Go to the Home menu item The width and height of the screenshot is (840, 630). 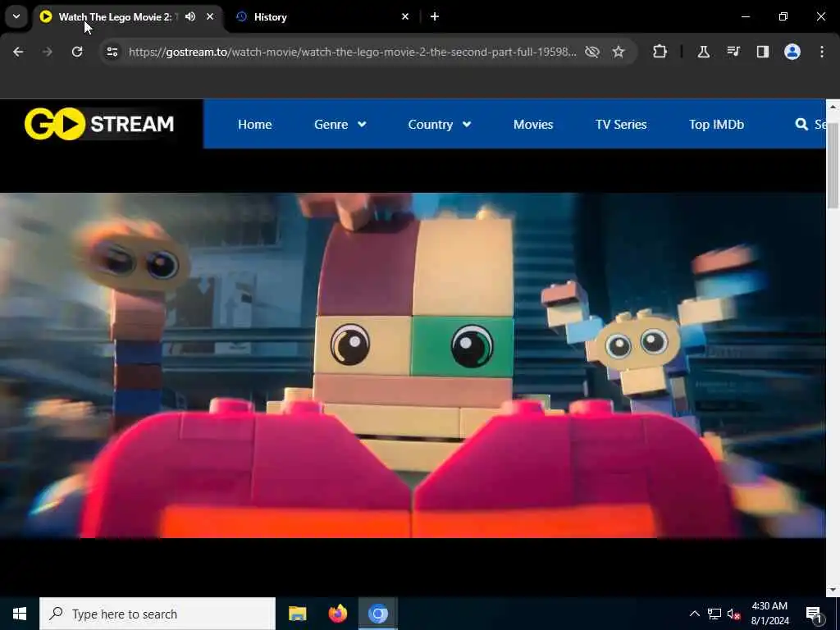(x=255, y=125)
